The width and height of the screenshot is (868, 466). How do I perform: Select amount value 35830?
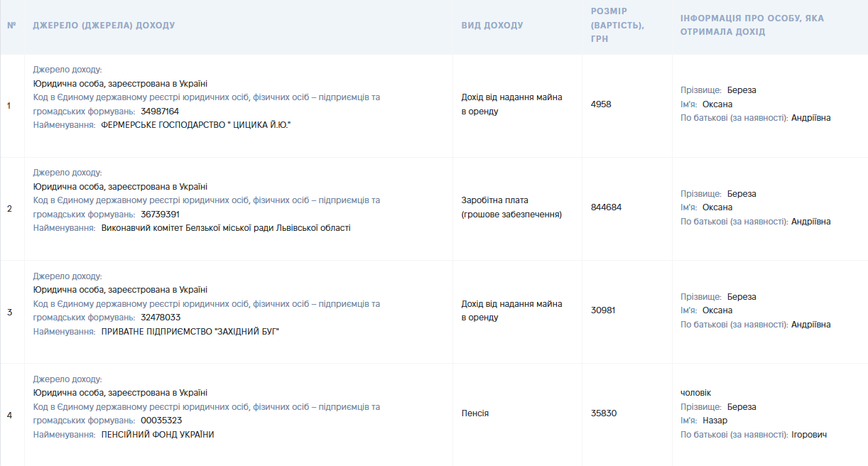[x=604, y=413]
